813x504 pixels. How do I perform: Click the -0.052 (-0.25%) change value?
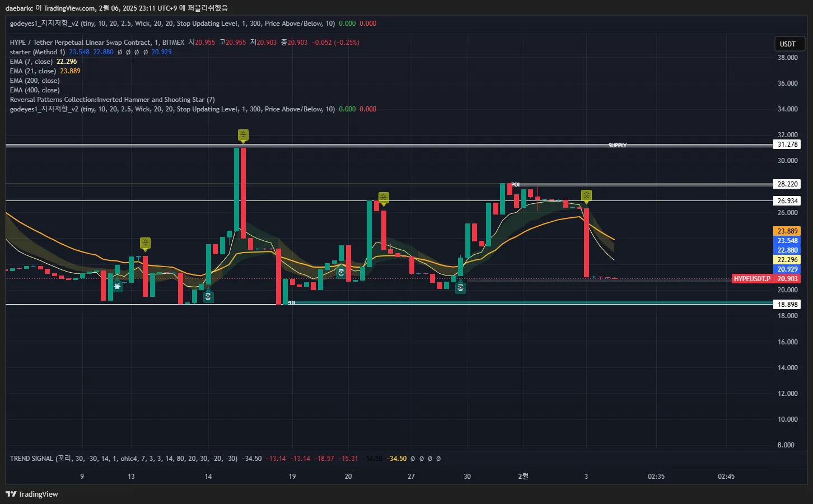point(335,43)
